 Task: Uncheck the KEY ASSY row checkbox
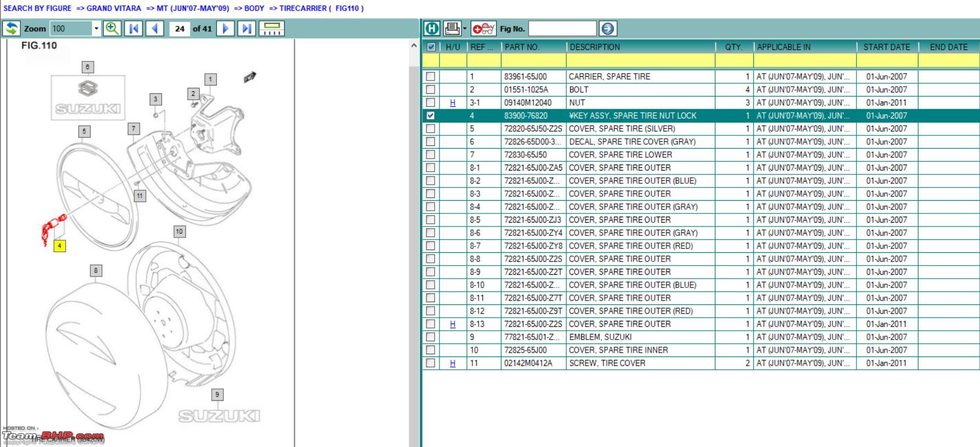(431, 116)
